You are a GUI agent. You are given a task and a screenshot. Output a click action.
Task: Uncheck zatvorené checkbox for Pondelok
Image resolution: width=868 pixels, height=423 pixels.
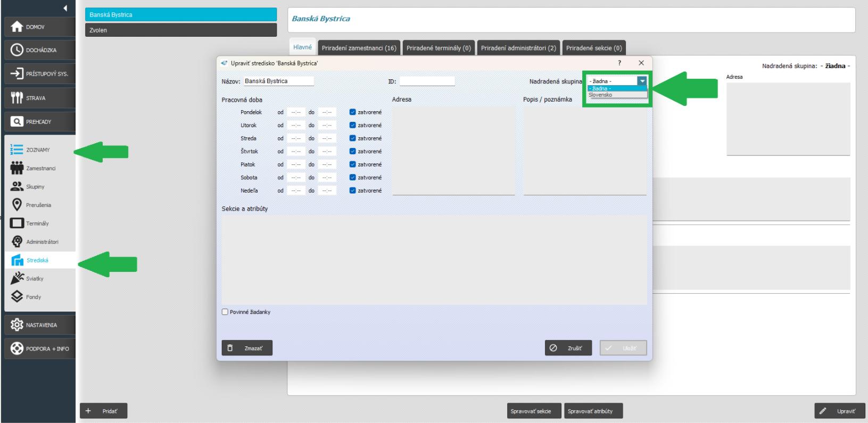point(353,112)
